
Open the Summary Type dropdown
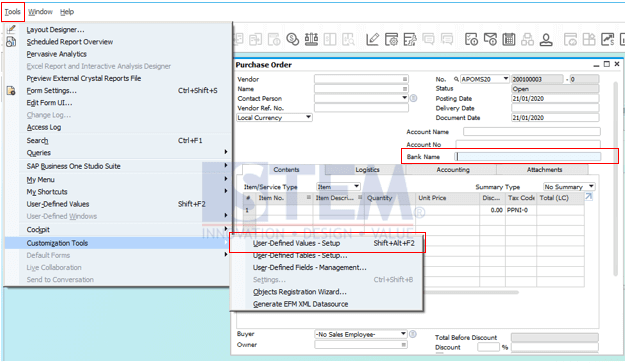[x=591, y=186]
